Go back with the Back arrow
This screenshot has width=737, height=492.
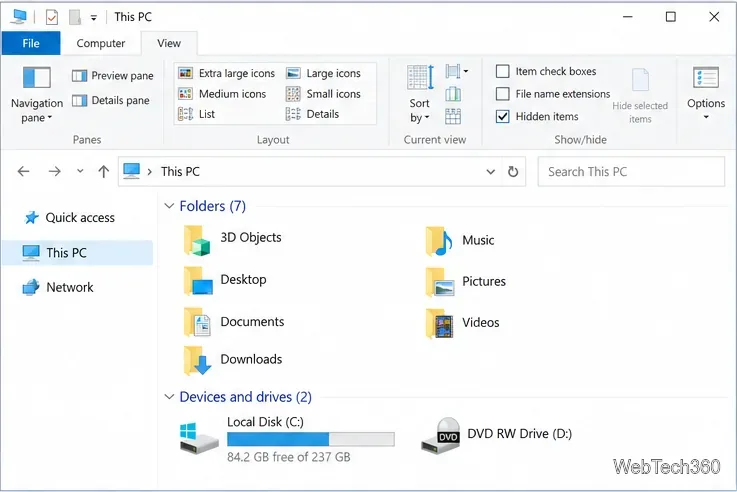[x=24, y=172]
